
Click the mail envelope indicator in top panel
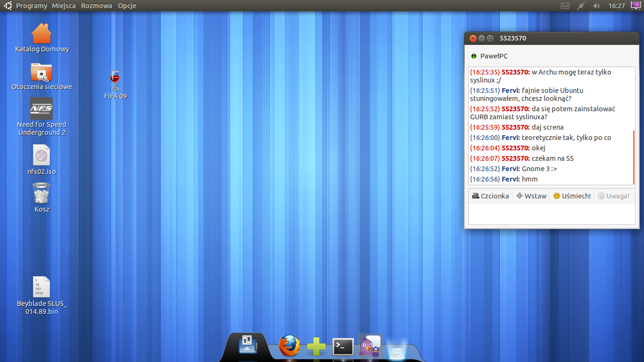click(x=565, y=6)
